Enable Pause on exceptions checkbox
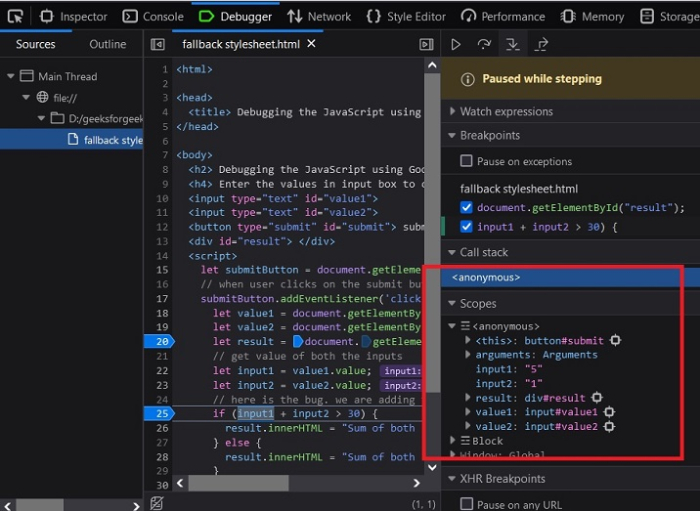 click(x=466, y=162)
